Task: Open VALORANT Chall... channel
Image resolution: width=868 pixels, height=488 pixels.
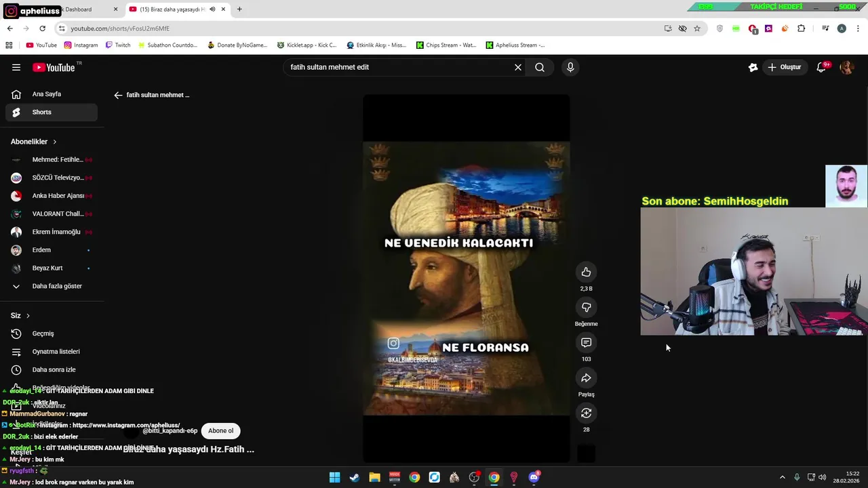Action: (x=52, y=213)
